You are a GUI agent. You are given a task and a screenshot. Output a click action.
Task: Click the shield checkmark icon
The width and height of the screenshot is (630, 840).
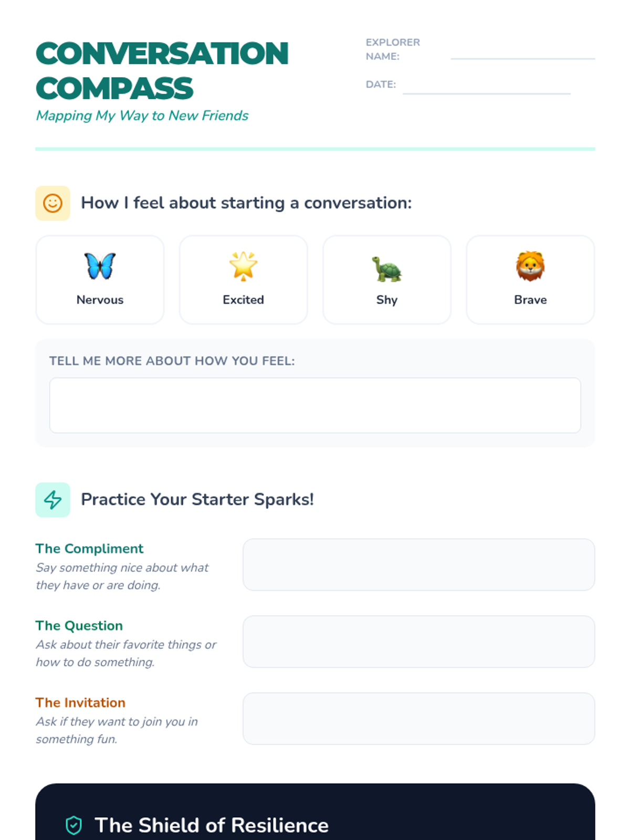point(74,825)
